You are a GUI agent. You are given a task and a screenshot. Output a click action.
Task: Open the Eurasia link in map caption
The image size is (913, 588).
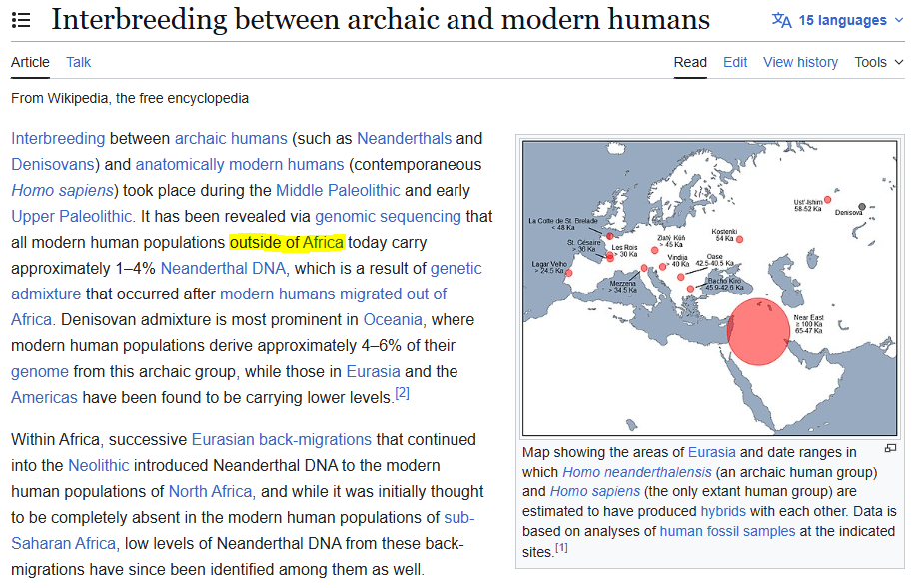[712, 452]
